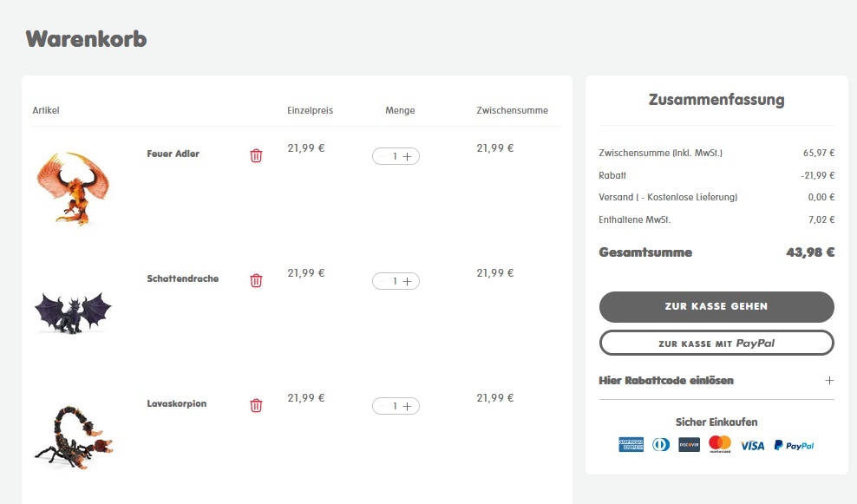
Task: Click the Diners Club payment icon
Action: [661, 445]
